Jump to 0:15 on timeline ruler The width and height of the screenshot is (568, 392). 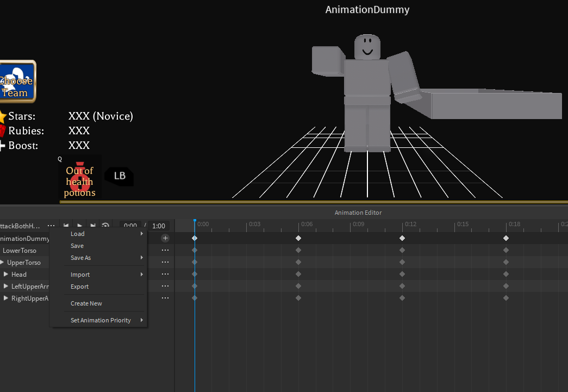coord(463,224)
